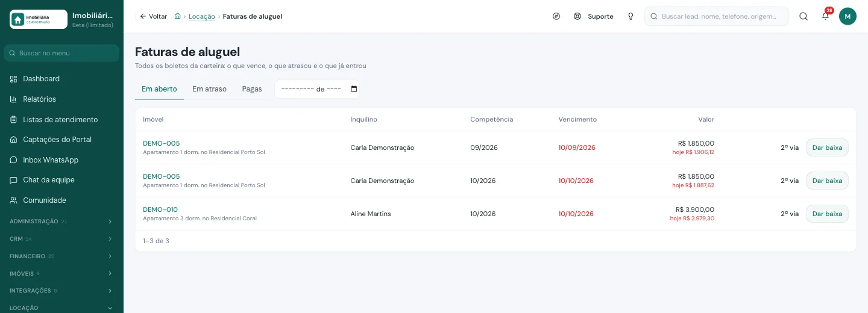Switch to the Em atraso tab

point(209,89)
